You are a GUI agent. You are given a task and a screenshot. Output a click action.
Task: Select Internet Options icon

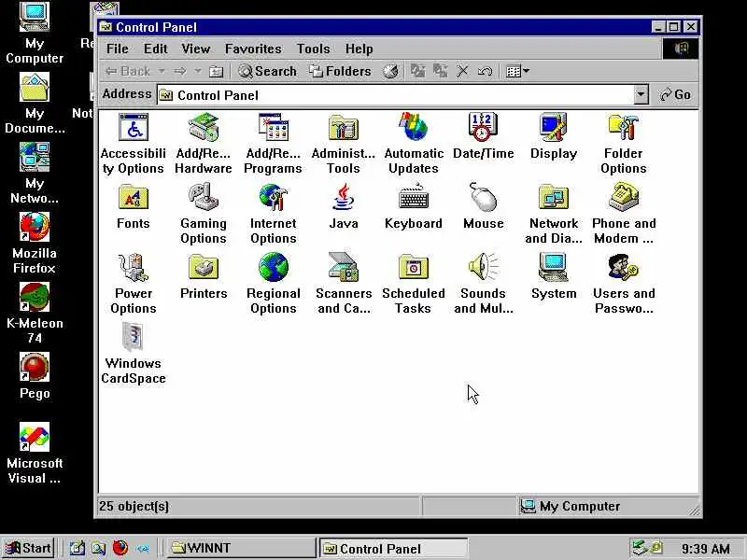(274, 197)
